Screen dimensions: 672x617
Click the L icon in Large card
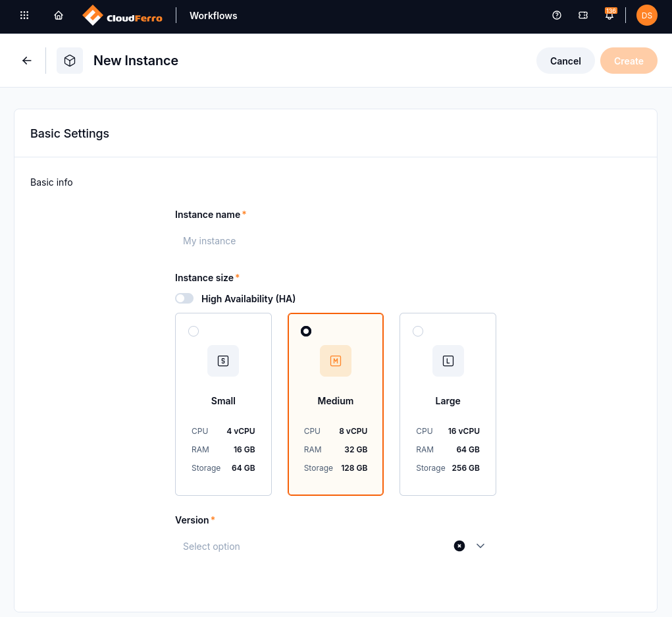448,361
